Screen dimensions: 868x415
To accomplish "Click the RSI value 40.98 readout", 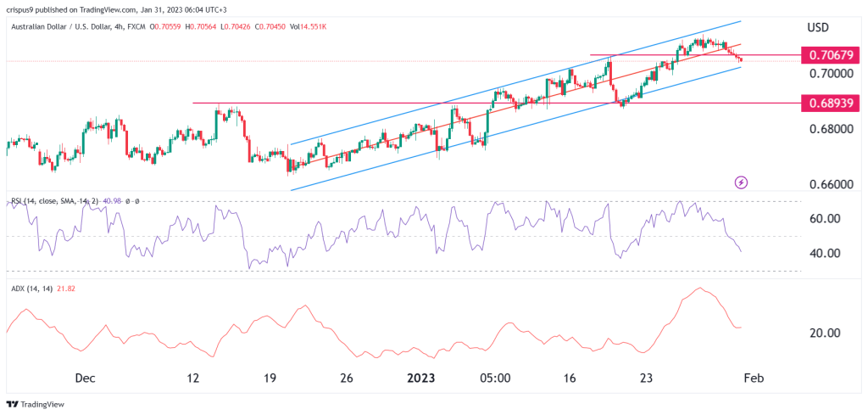I will coord(113,201).
